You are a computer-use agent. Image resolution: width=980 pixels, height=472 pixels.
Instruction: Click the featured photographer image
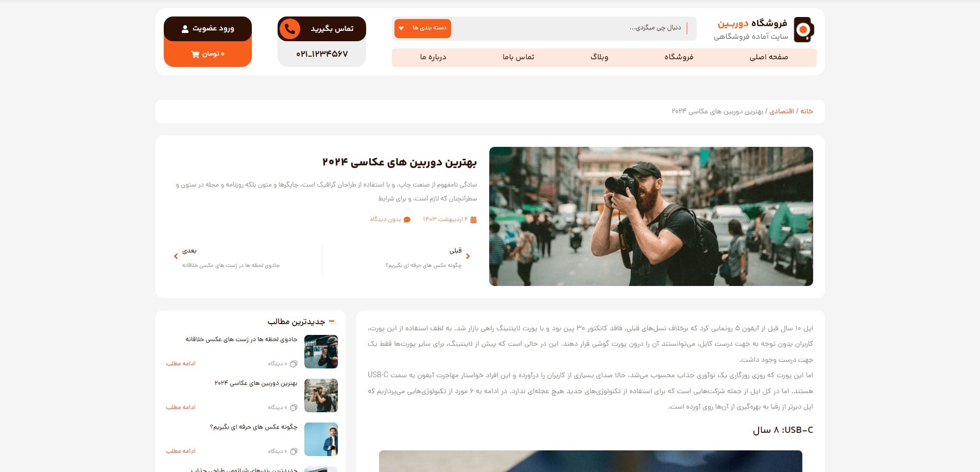pyautogui.click(x=651, y=216)
